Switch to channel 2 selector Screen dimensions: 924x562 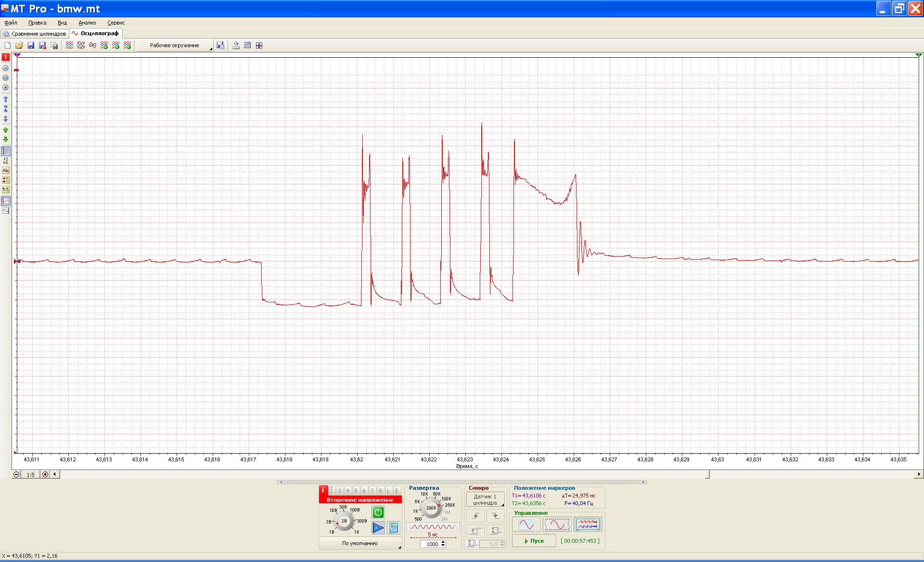click(332, 491)
